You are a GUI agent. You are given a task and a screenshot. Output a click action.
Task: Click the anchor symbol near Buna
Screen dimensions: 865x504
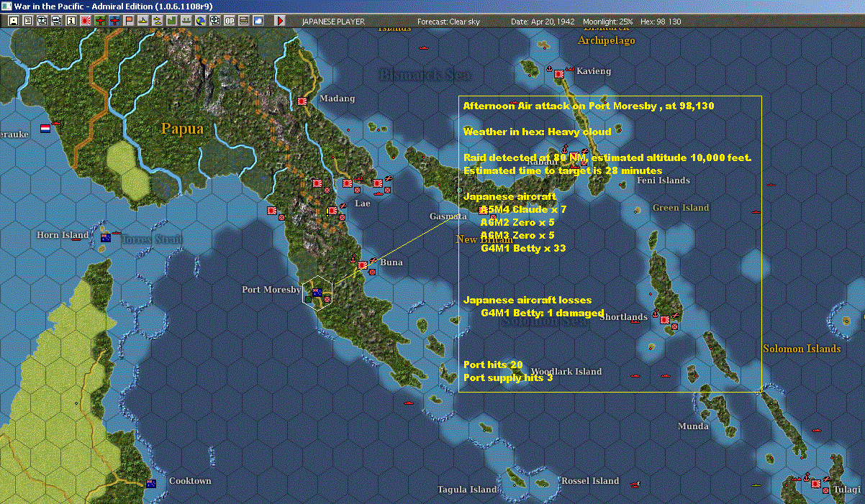tap(353, 257)
